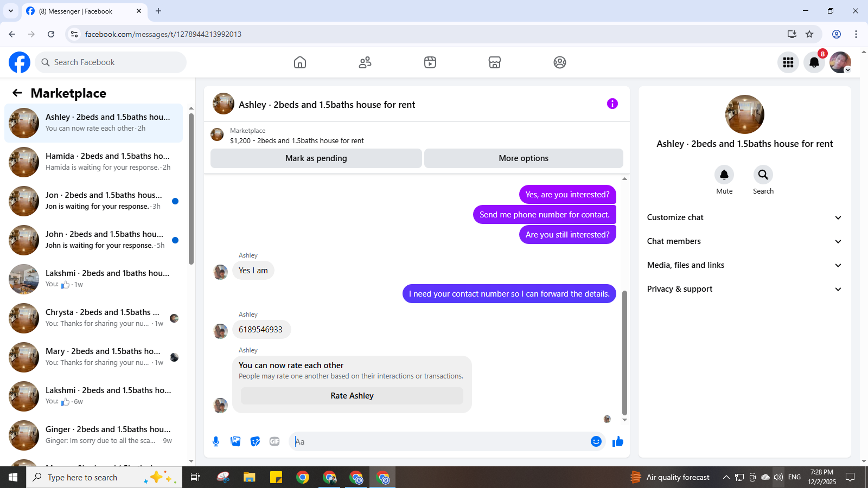Click the Facebook logo

(x=20, y=62)
